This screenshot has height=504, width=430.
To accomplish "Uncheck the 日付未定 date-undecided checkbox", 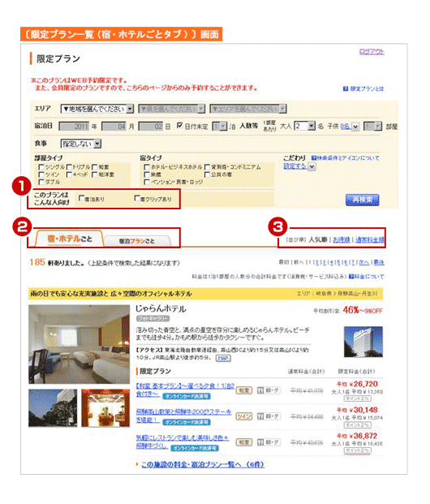I will [x=180, y=125].
